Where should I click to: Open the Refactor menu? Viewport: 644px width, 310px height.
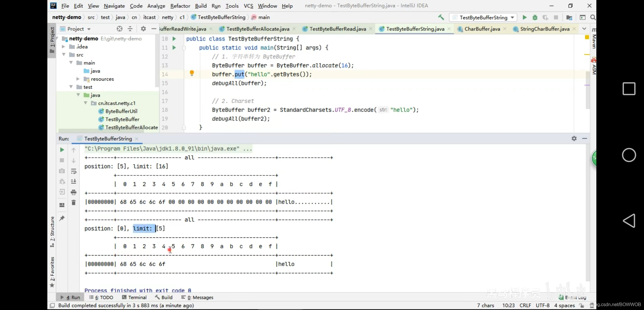click(x=180, y=6)
